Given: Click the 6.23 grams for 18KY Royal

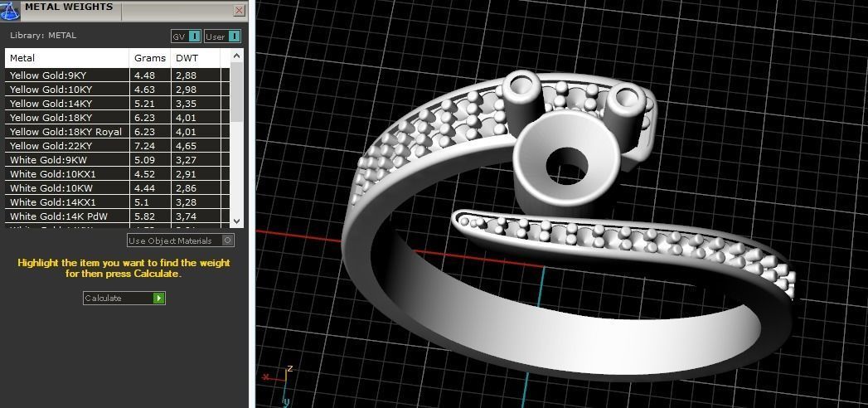Looking at the screenshot, I should [144, 132].
